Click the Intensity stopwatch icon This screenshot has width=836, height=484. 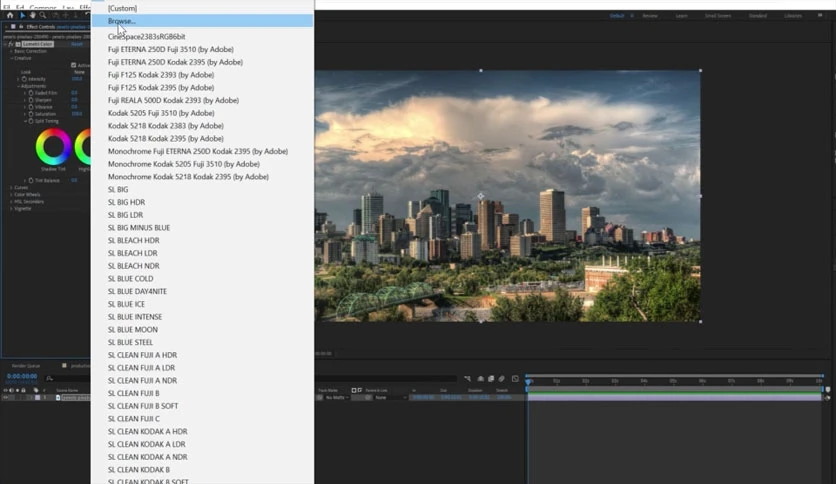point(24,79)
